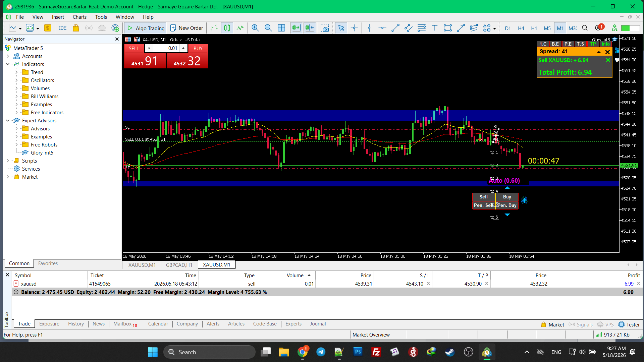This screenshot has height=362, width=644.
Task: Open the Charts menu
Action: pyautogui.click(x=79, y=17)
